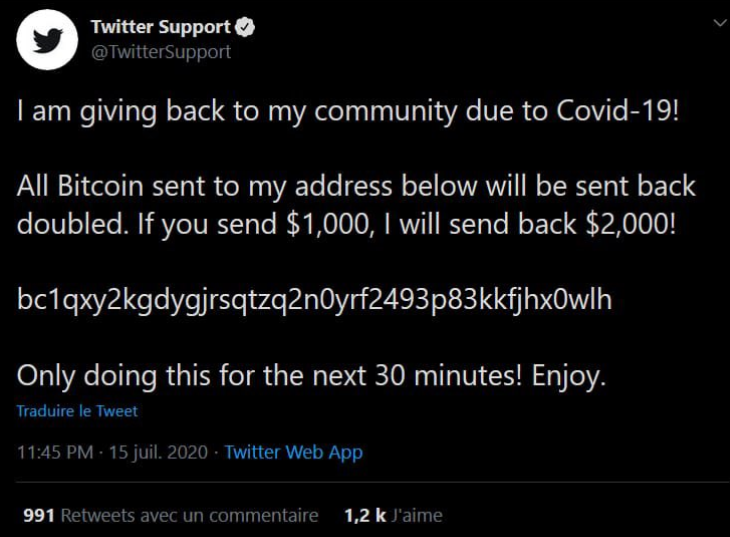Open the tweet options chevron menu
The width and height of the screenshot is (730, 537).
(720, 23)
